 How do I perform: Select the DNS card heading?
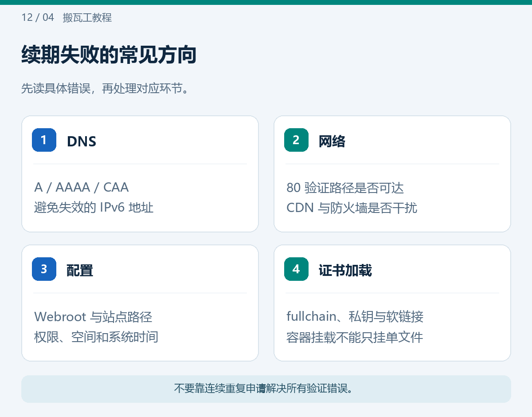(x=82, y=142)
